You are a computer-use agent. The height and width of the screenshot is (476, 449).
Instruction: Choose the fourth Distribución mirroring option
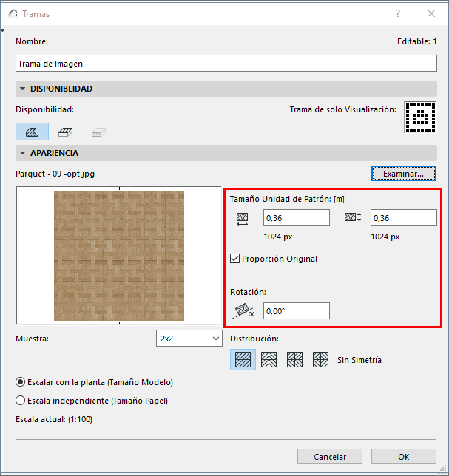pos(320,360)
